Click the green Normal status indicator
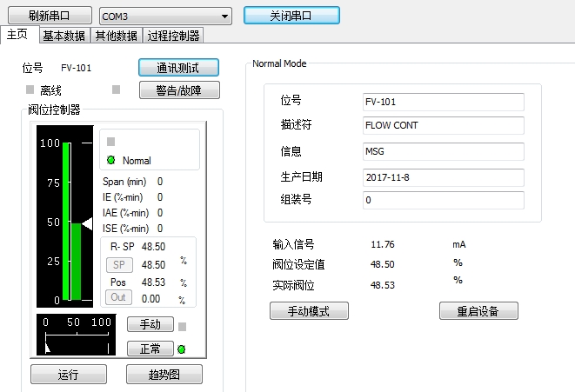Viewport: 575px width, 392px height. pos(110,160)
